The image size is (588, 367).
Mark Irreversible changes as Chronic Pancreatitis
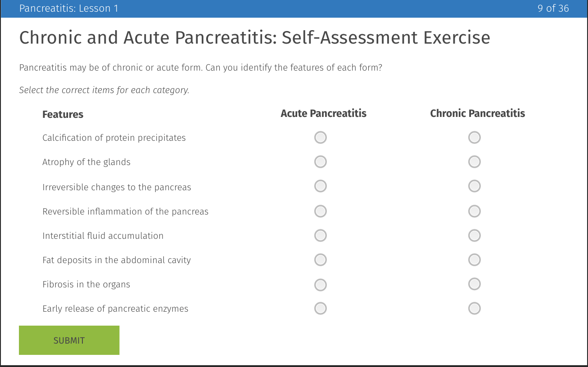474,186
